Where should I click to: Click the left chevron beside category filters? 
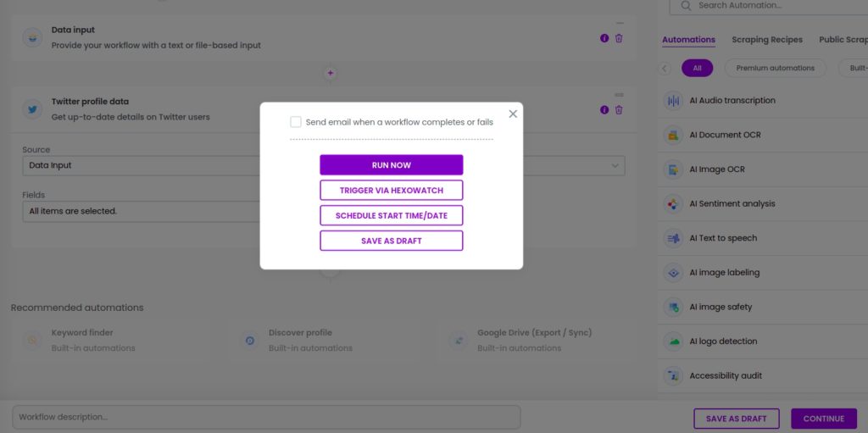click(665, 68)
